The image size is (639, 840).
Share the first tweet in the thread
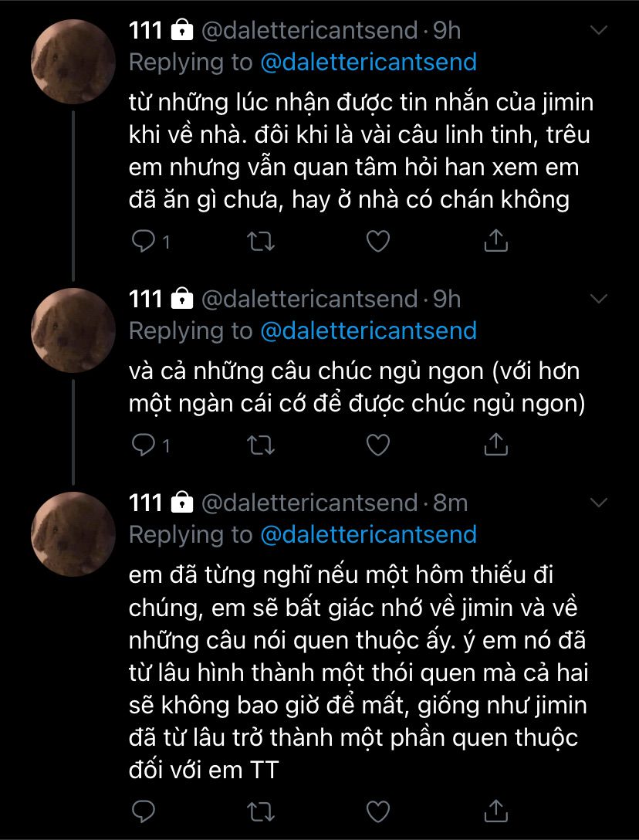tap(495, 242)
